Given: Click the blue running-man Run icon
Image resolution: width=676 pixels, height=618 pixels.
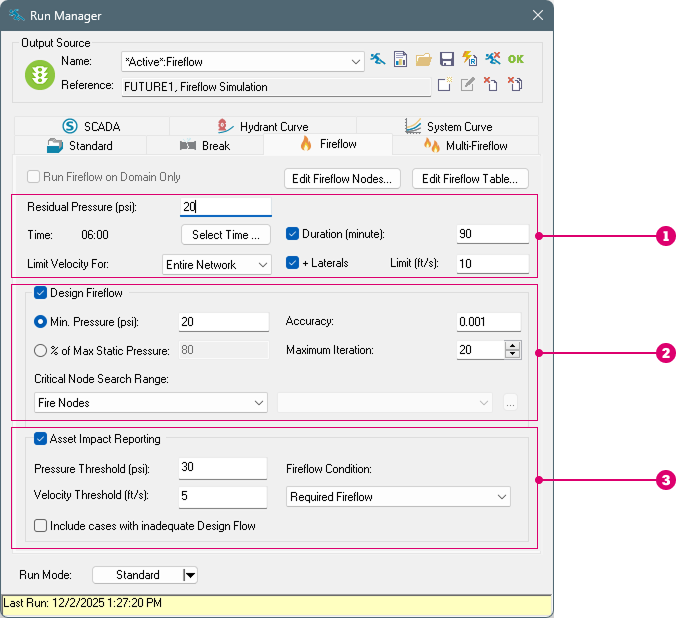Looking at the screenshot, I should click(378, 59).
